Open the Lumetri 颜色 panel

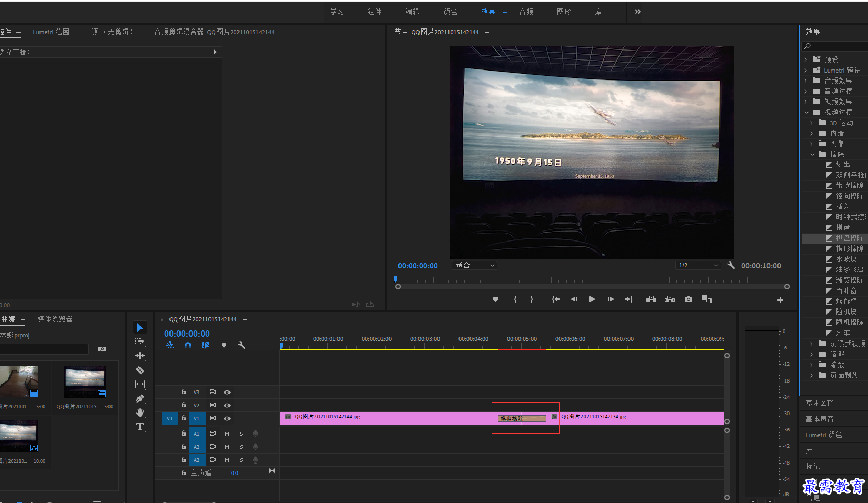[824, 435]
